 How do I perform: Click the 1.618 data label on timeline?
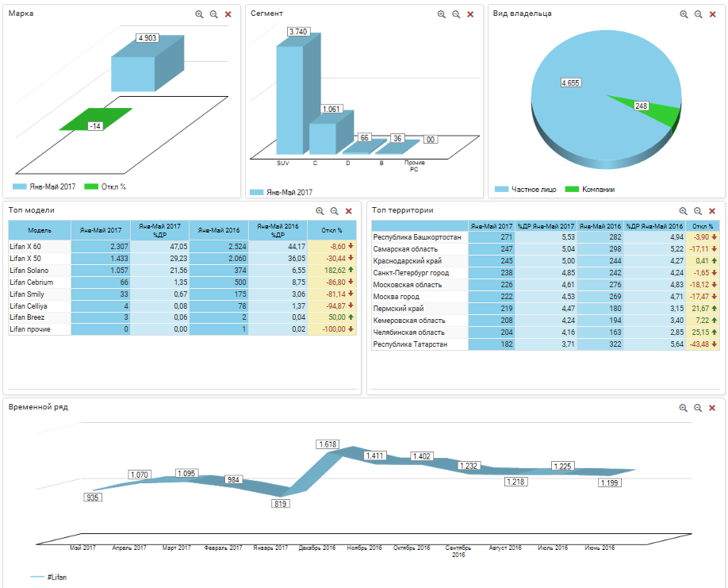point(328,444)
